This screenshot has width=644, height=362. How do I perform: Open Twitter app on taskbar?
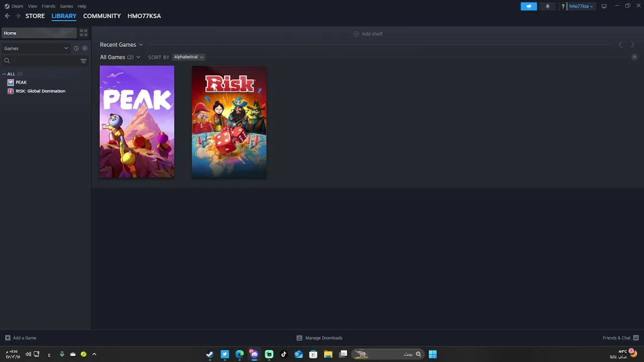(225, 354)
